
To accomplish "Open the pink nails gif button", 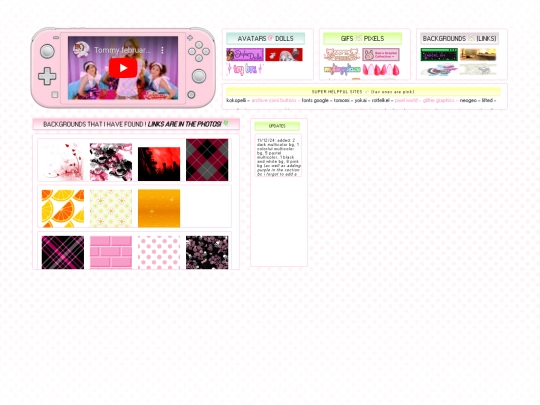I will tap(381, 70).
